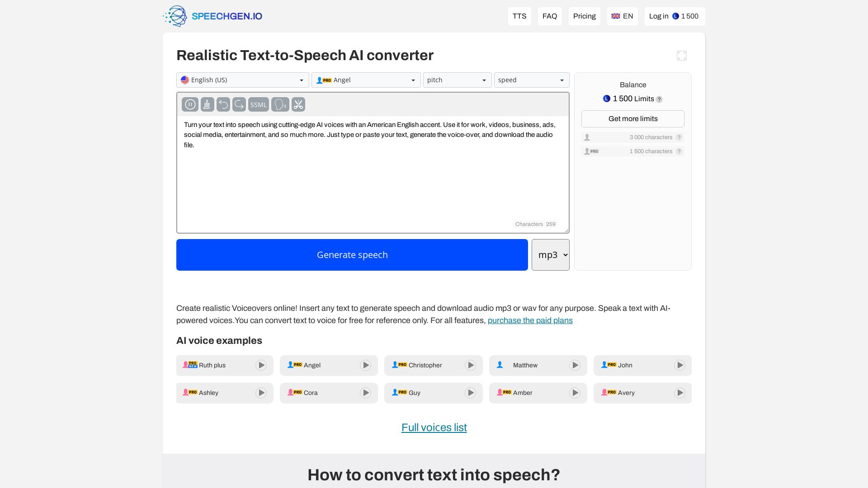Click the redo arrow icon

click(x=239, y=104)
